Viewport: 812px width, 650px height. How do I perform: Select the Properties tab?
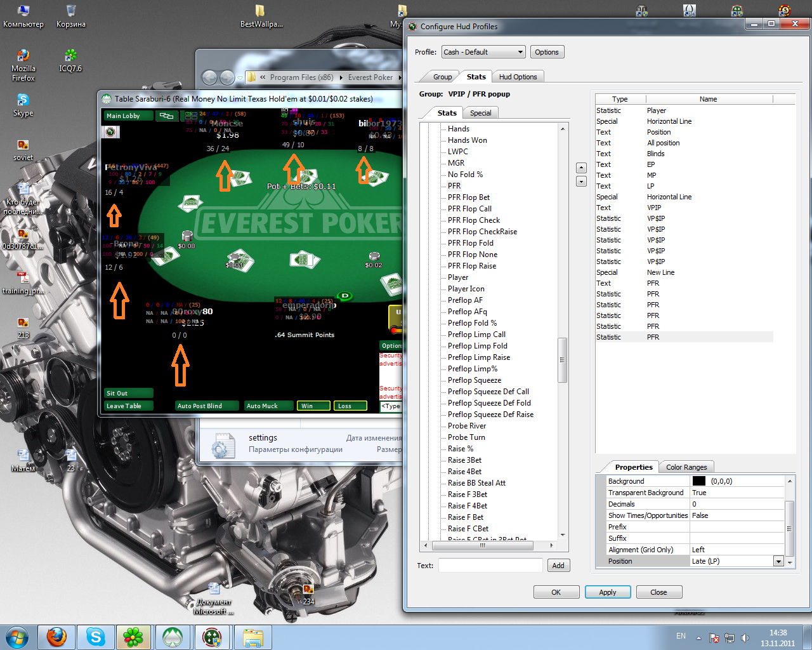pyautogui.click(x=634, y=467)
